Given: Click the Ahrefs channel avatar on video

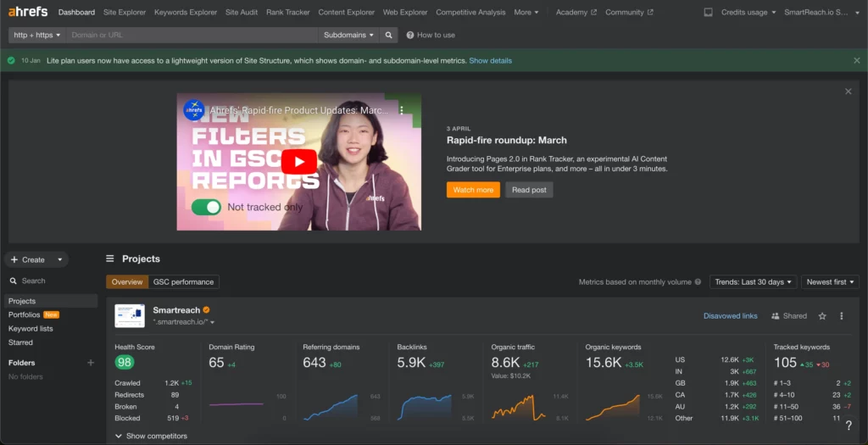Looking at the screenshot, I should (194, 110).
